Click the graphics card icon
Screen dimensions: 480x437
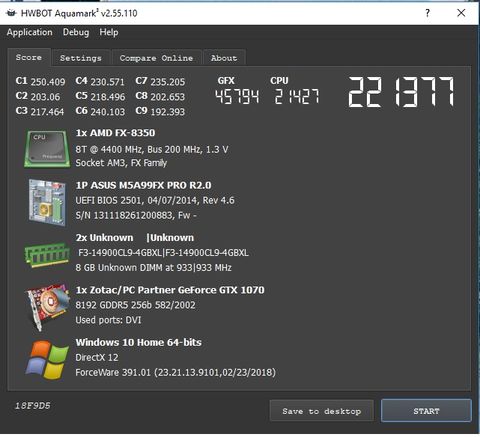click(x=48, y=307)
